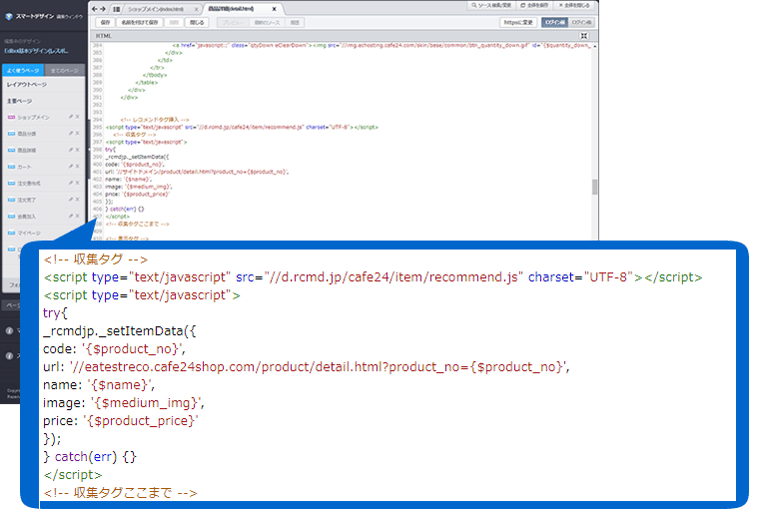
Task: Select the 全てのページ tab in sidebar
Action: tap(64, 71)
